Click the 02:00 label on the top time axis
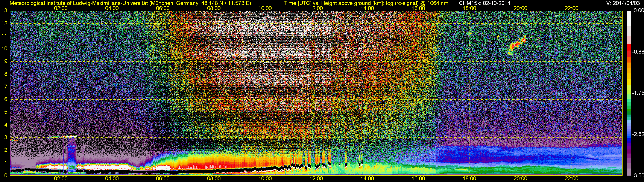Screen dimensions: 644x182 (61, 8)
